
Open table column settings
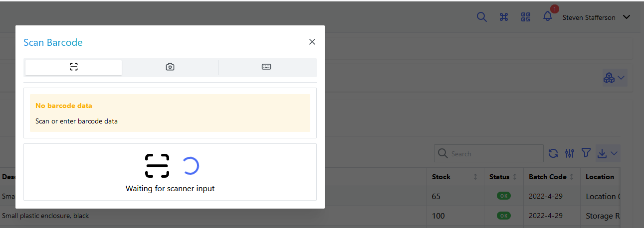570,153
